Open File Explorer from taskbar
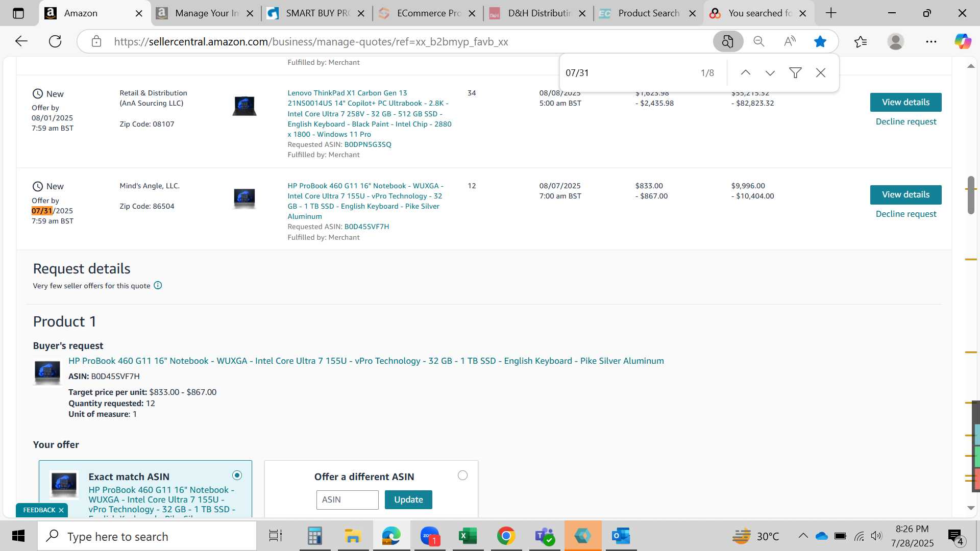The height and width of the screenshot is (551, 980). pos(353,536)
